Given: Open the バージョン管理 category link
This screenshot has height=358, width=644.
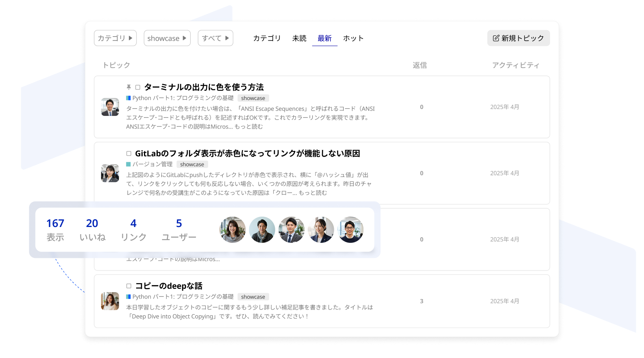Looking at the screenshot, I should pos(152,164).
